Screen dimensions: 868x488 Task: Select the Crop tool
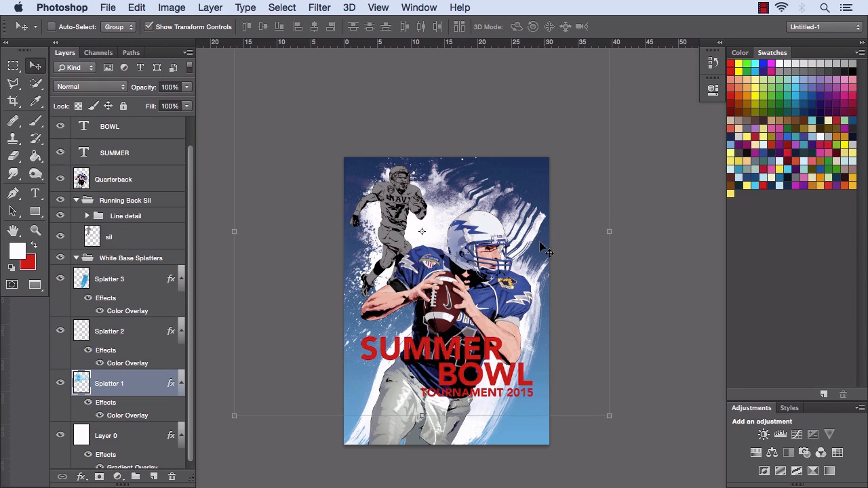point(13,101)
